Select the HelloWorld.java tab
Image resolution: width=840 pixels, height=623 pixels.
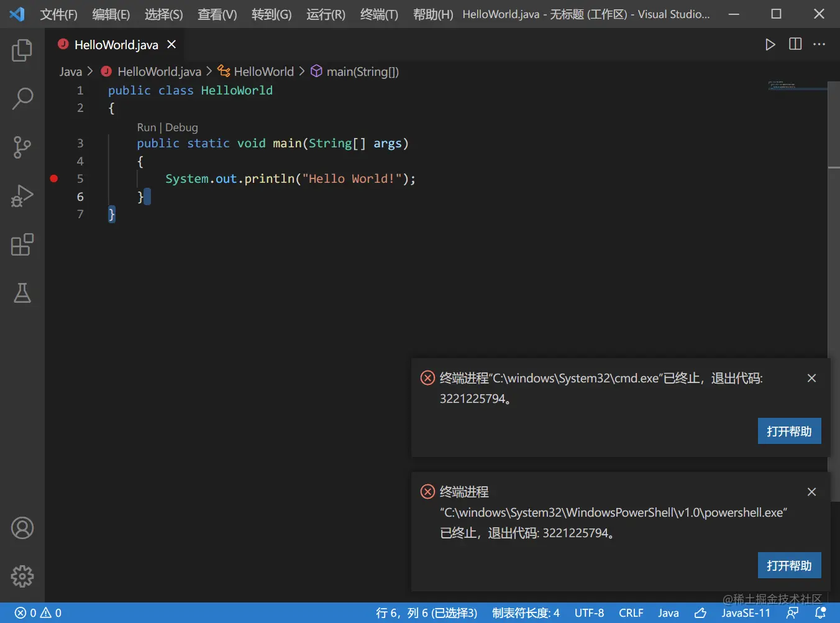[x=115, y=44]
